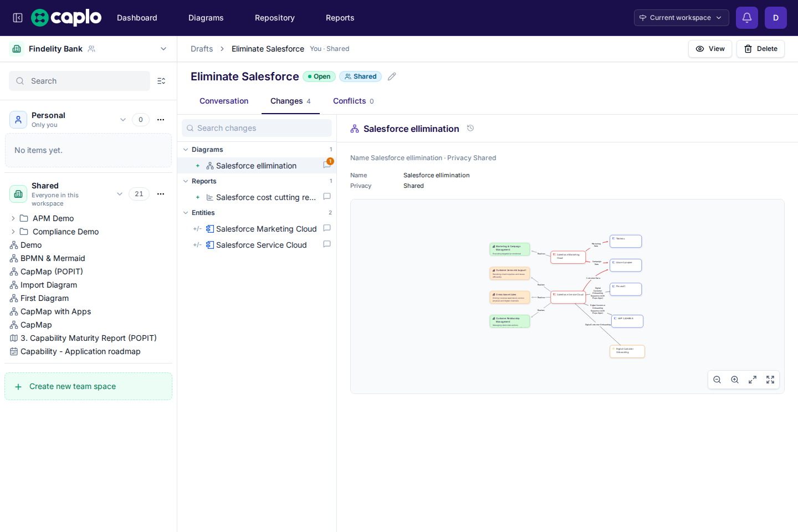
Task: Open the BPMN & Mermaid diagram
Action: [x=53, y=258]
